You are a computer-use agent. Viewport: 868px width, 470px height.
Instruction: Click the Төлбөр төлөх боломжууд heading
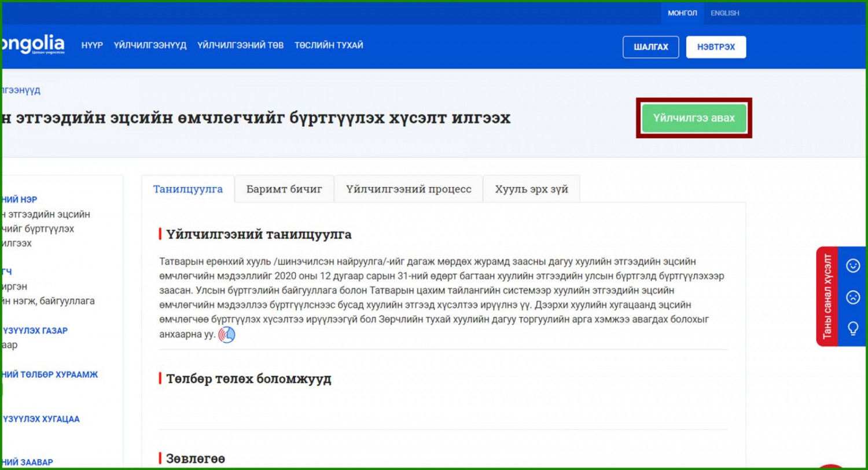[249, 379]
